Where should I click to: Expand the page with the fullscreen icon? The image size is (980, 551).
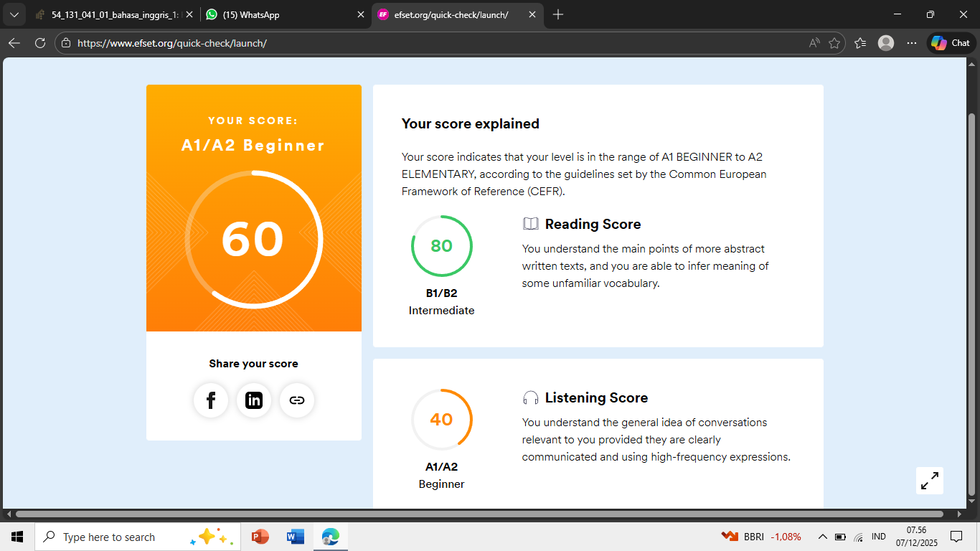tap(929, 480)
